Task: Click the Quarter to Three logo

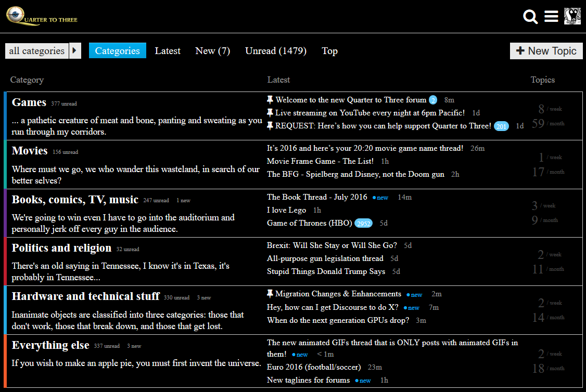Action: coord(42,17)
